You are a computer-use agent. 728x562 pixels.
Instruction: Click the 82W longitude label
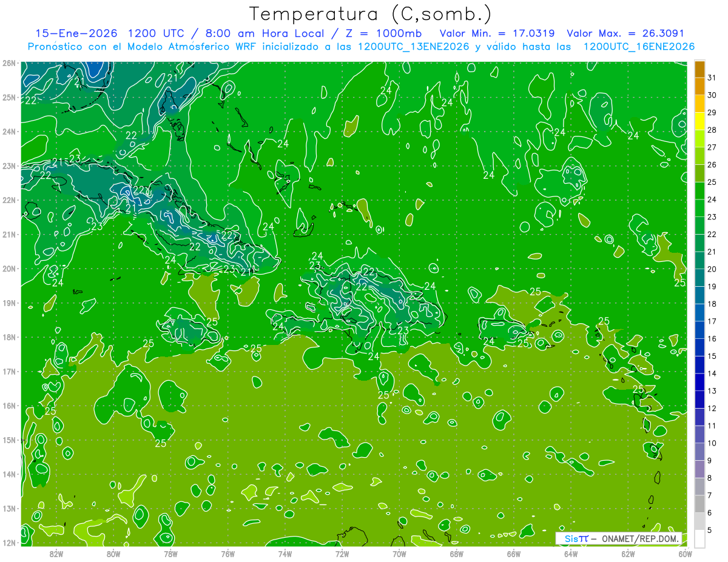[56, 554]
